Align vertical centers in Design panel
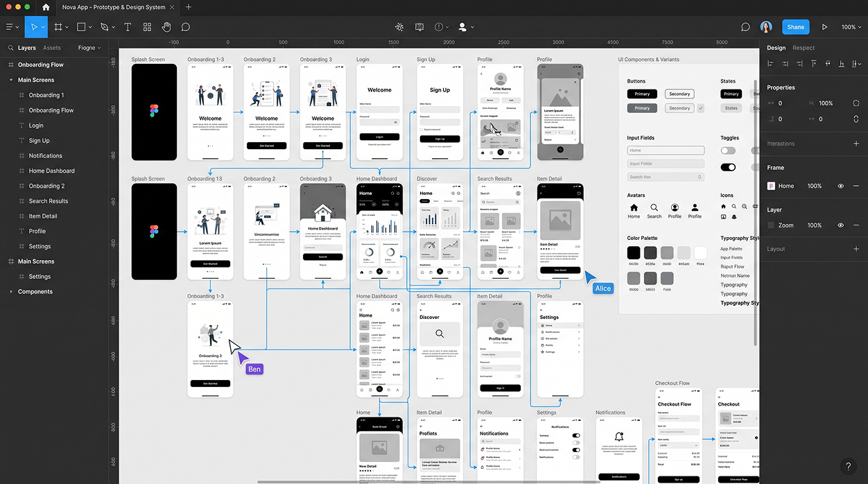 click(827, 64)
